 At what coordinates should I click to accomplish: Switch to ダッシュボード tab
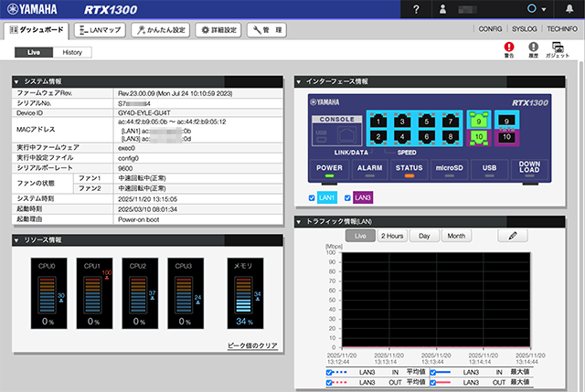pos(37,30)
